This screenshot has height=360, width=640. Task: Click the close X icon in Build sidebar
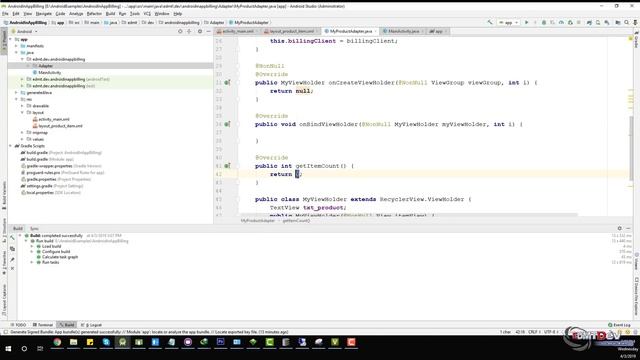(12, 269)
